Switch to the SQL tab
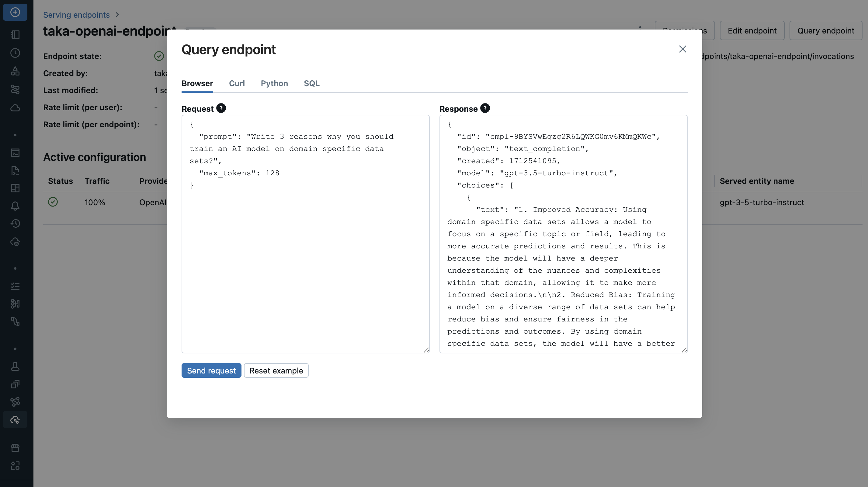Viewport: 868px width, 487px height. (x=312, y=83)
